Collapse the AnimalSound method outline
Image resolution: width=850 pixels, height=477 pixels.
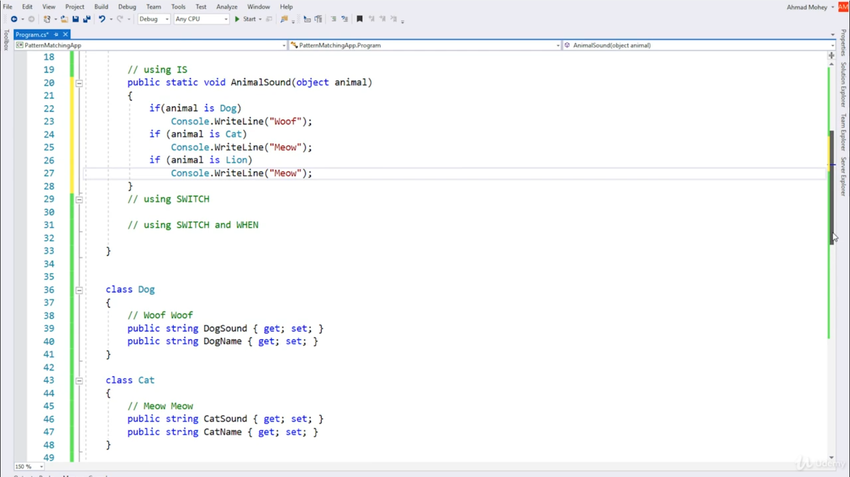coord(79,83)
